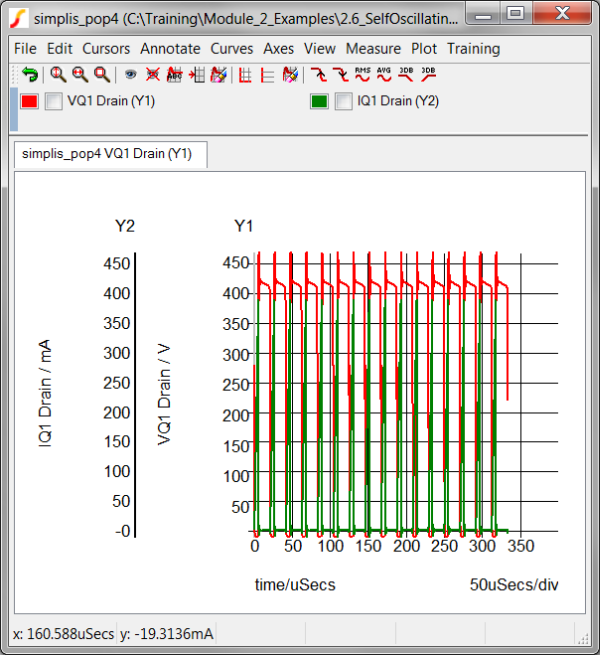The width and height of the screenshot is (600, 655).
Task: Click the third magnifier zoom icon
Action: pyautogui.click(x=101, y=74)
